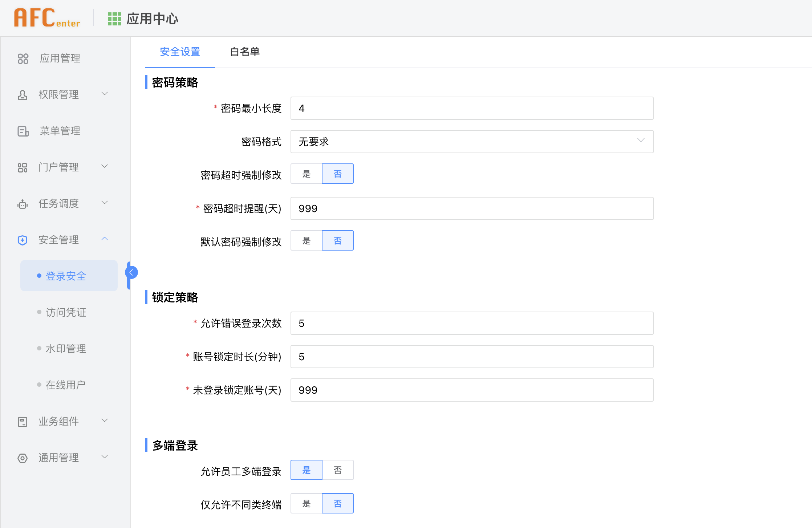Go to 在线用户
Image resolution: width=812 pixels, height=528 pixels.
coord(65,385)
